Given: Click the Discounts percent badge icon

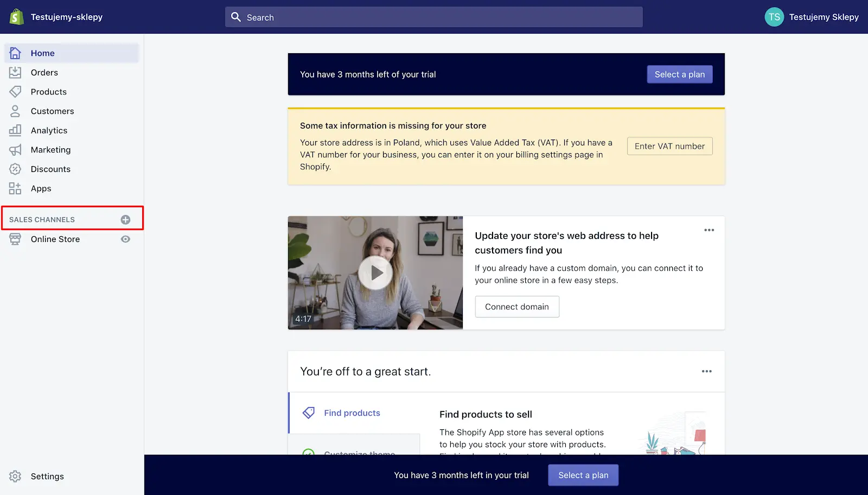Looking at the screenshot, I should pyautogui.click(x=15, y=169).
